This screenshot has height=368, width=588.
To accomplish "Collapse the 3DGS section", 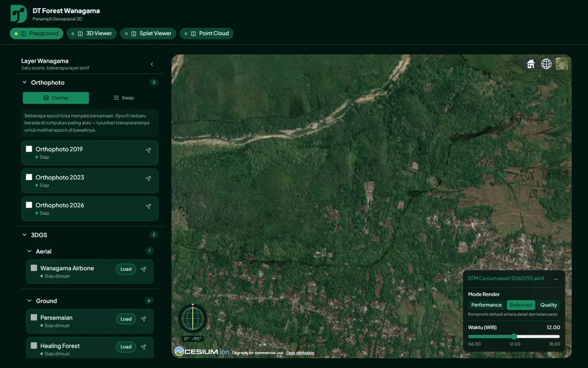I will click(x=25, y=235).
